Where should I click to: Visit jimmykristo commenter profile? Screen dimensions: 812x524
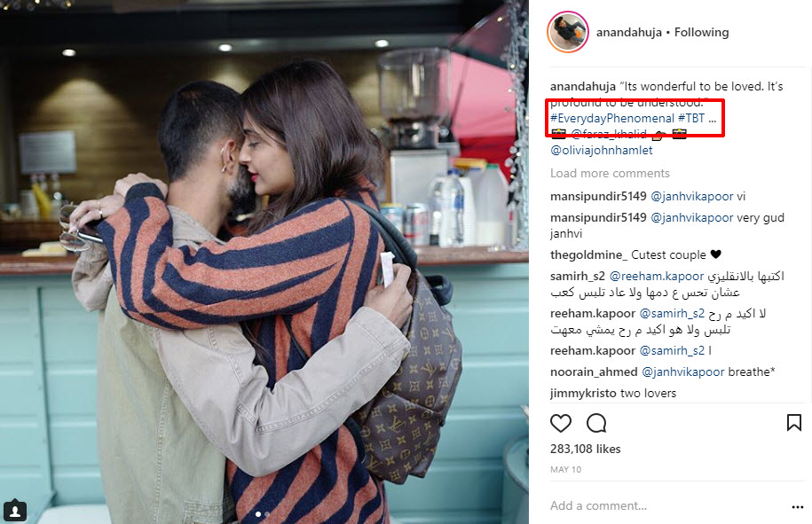(583, 393)
